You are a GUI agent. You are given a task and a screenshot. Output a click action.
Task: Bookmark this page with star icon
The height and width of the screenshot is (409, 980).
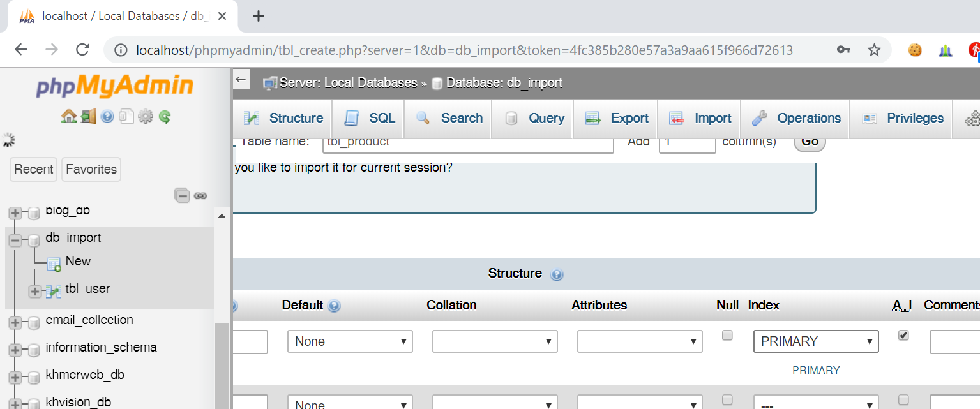click(x=874, y=50)
